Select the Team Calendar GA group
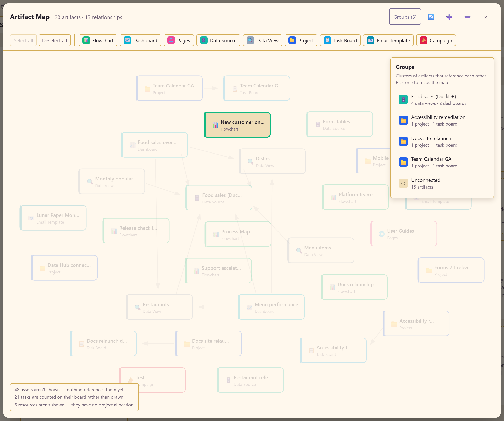Screen dimensions: 504x421 point(442,162)
